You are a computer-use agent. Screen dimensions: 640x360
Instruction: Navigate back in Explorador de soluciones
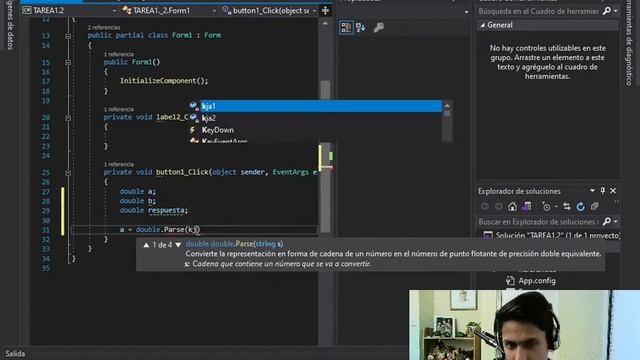[485, 207]
